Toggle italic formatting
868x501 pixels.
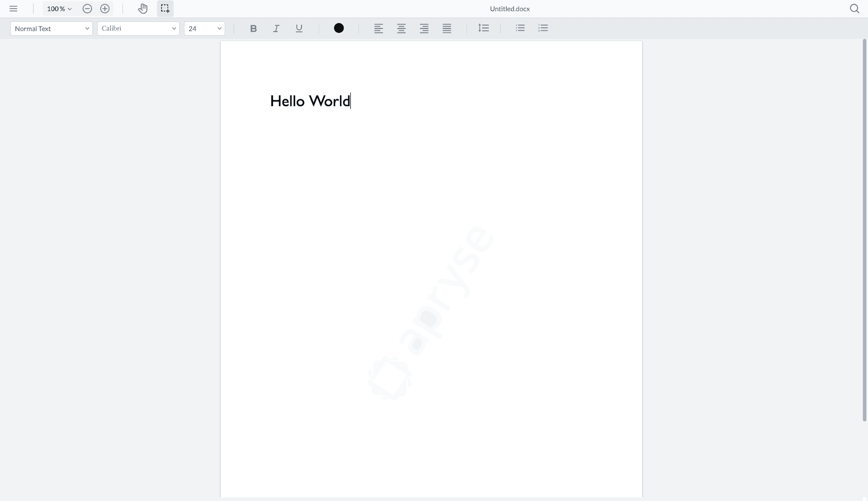click(x=276, y=28)
